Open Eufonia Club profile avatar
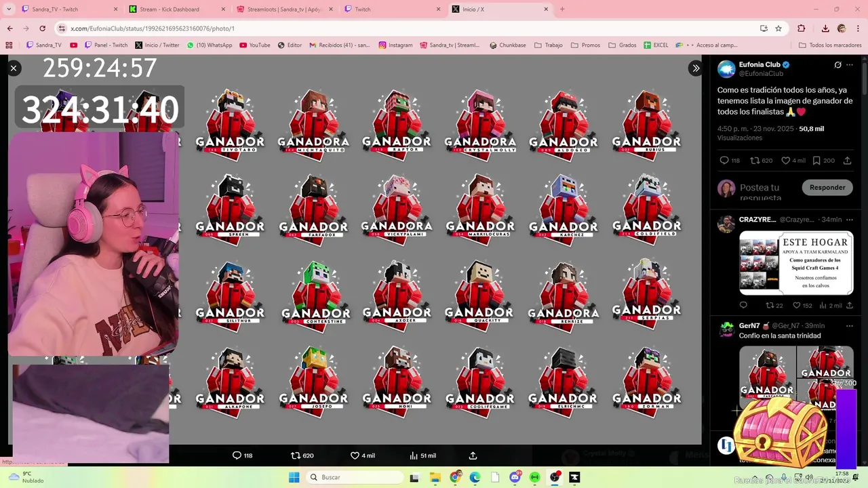This screenshot has width=868, height=488. coord(726,68)
